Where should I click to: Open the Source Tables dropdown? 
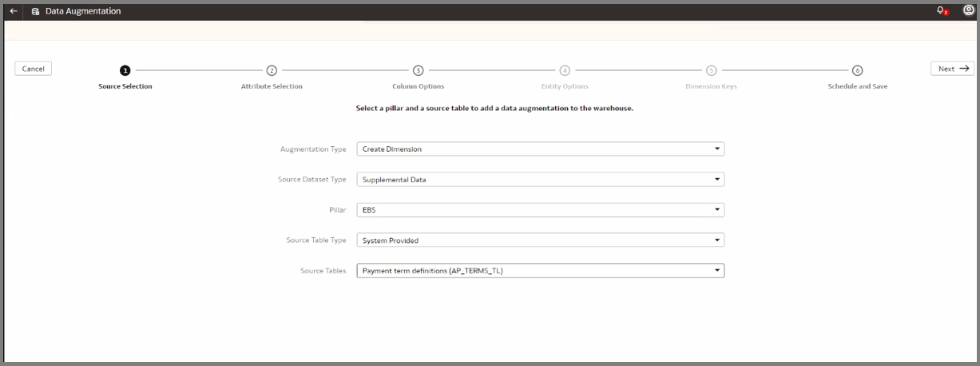pos(540,271)
